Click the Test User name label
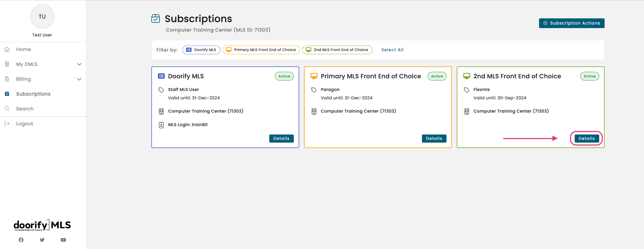Screen dimensions: 644x249 [42, 35]
